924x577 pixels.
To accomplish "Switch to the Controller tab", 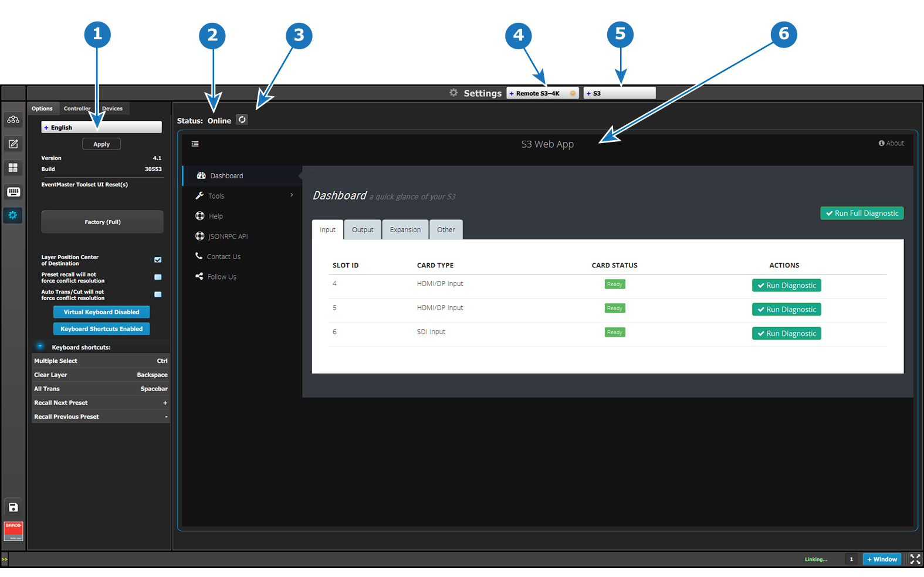I will [77, 108].
